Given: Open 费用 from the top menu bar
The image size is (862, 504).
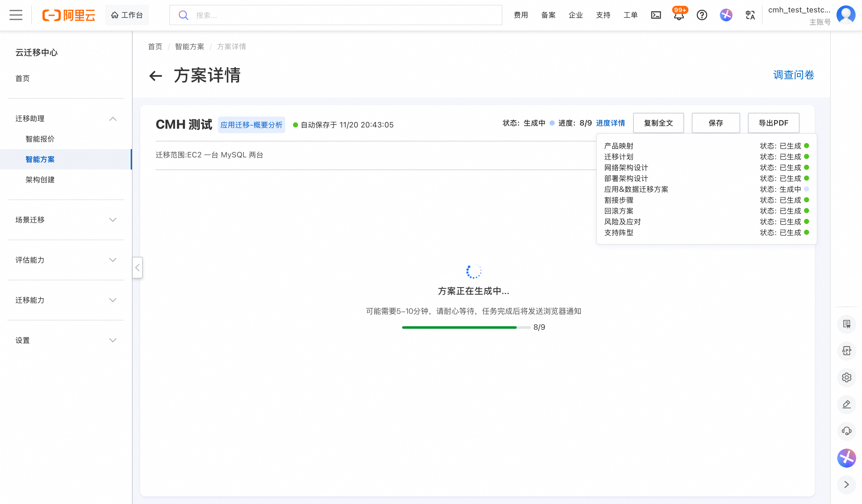Looking at the screenshot, I should (x=521, y=15).
